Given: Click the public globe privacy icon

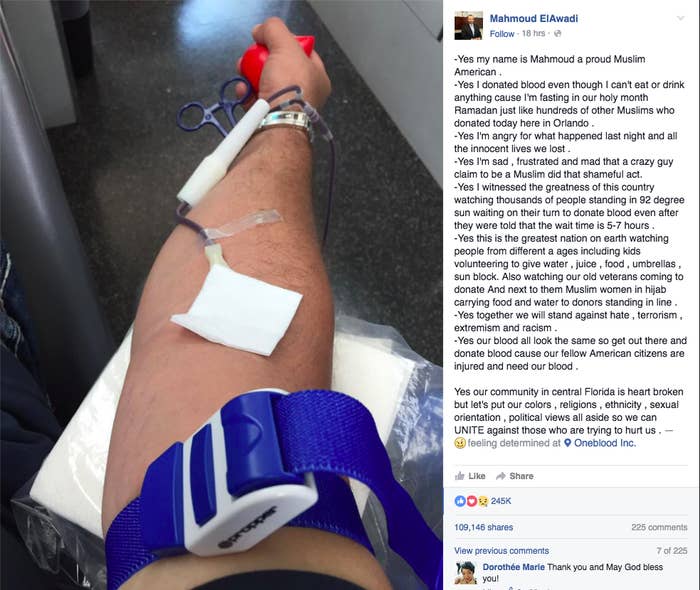Looking at the screenshot, I should click(557, 33).
